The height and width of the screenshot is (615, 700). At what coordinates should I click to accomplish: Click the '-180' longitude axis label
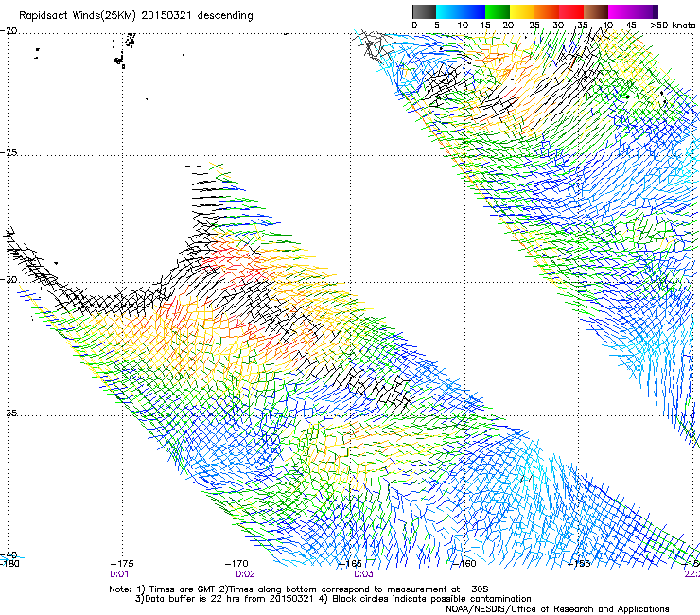(9, 564)
